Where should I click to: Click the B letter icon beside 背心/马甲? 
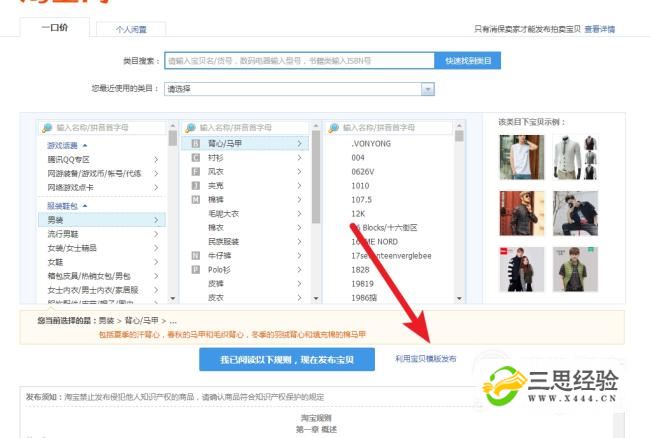(197, 144)
